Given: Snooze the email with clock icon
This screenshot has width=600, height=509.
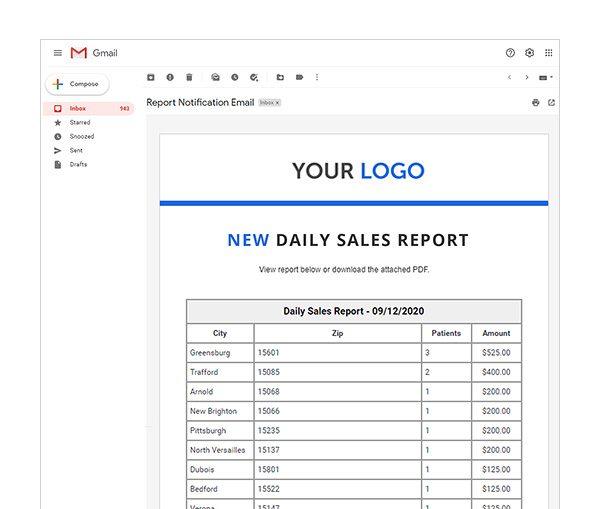Looking at the screenshot, I should [234, 77].
